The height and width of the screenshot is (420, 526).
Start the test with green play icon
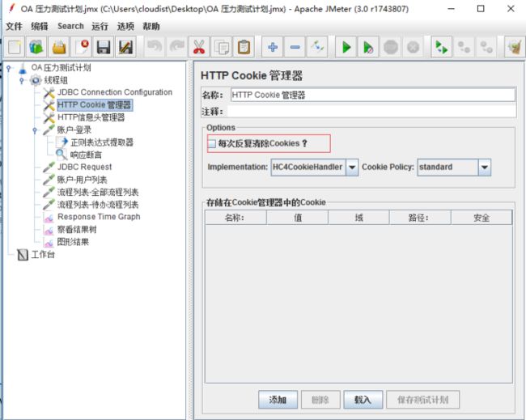click(x=346, y=47)
